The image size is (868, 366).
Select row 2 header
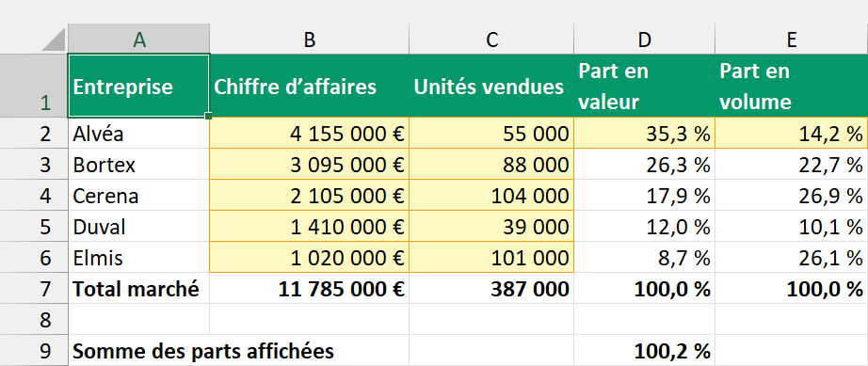click(34, 134)
